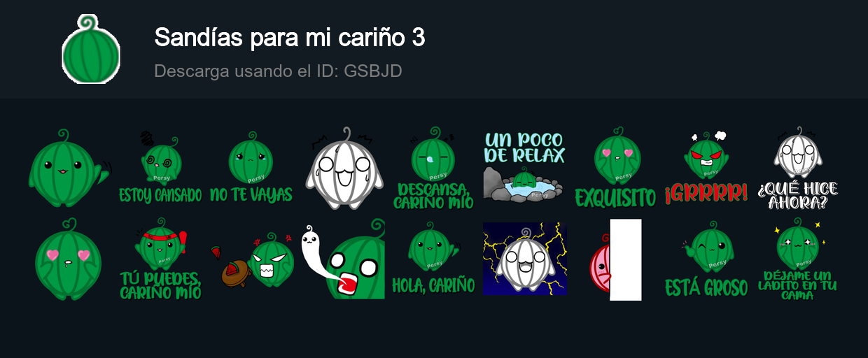This screenshot has width=868, height=358.
Task: Click the "Exquisito" heart-eyes sticker
Action: pyautogui.click(x=615, y=167)
